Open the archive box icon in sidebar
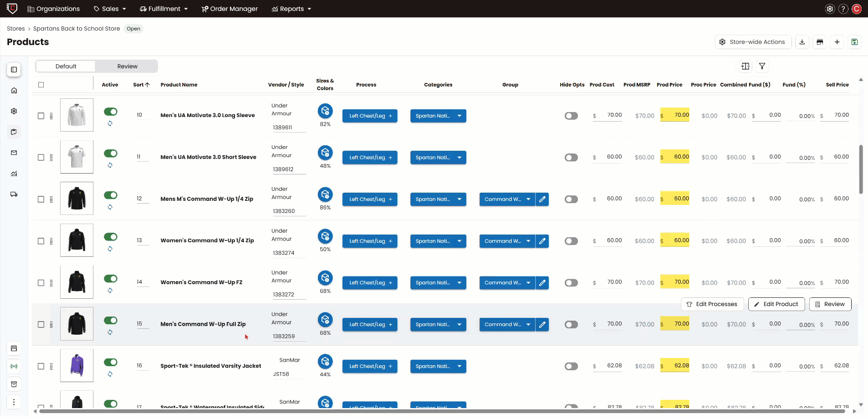Screen dimensions: 868x419 (14, 384)
